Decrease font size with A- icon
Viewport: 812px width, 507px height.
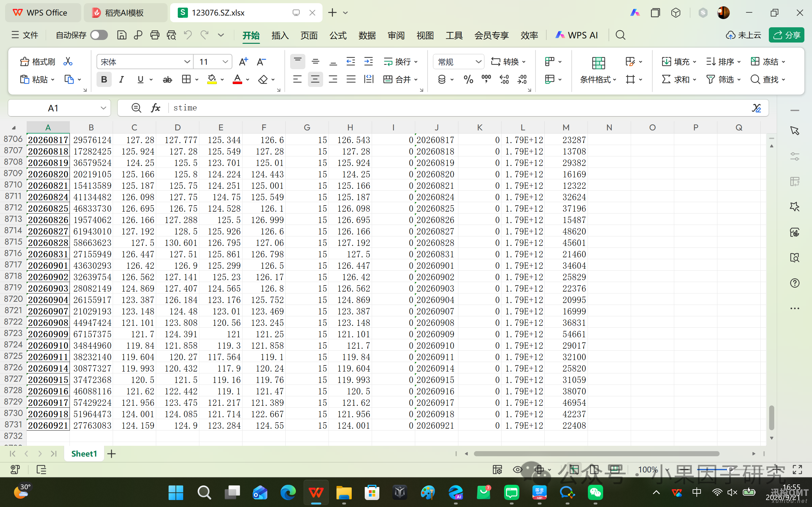pyautogui.click(x=261, y=61)
